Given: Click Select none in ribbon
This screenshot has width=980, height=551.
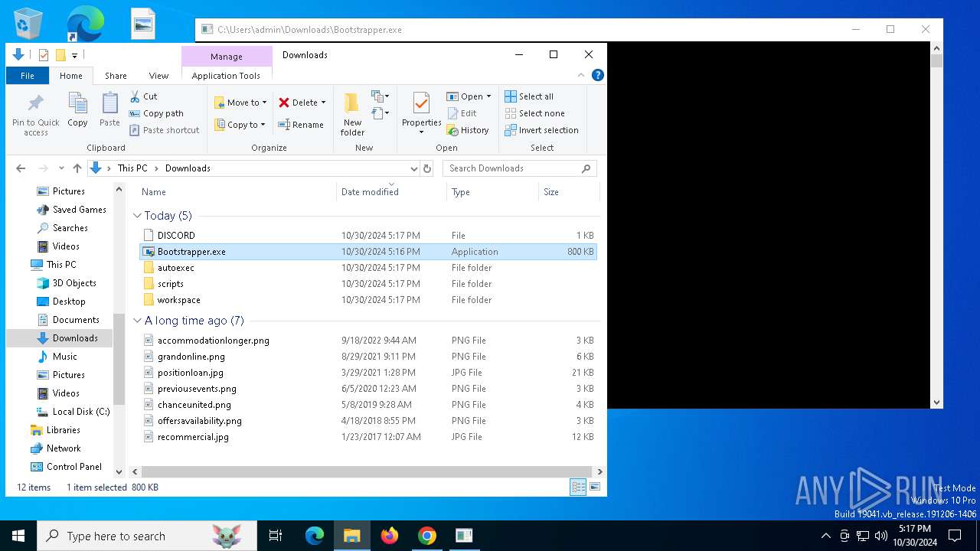Looking at the screenshot, I should 534,113.
